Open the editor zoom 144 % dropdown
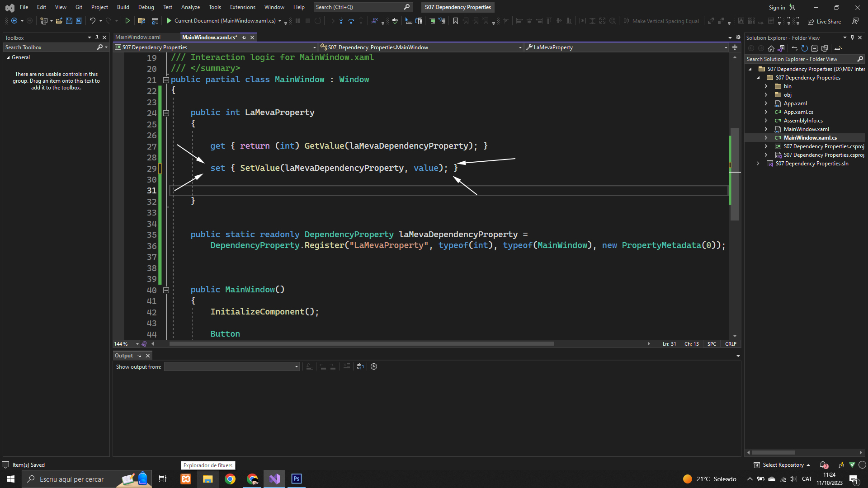Image resolution: width=868 pixels, height=488 pixels. 137,344
